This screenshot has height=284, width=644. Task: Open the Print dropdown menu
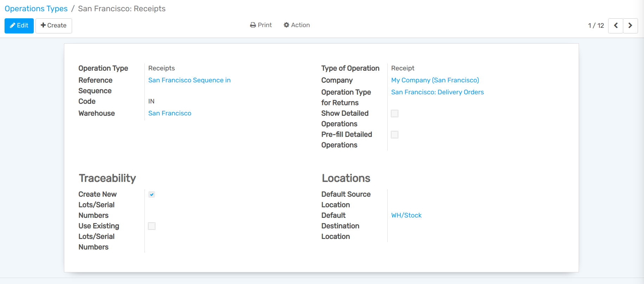[261, 25]
